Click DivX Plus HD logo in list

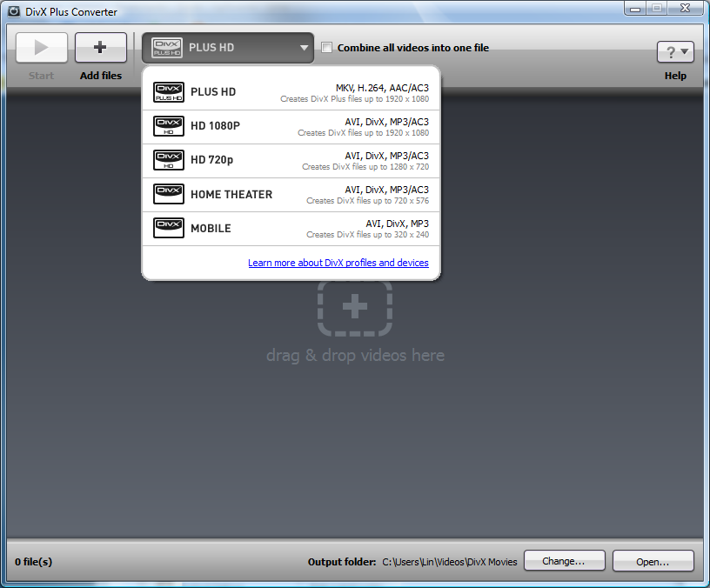169,92
